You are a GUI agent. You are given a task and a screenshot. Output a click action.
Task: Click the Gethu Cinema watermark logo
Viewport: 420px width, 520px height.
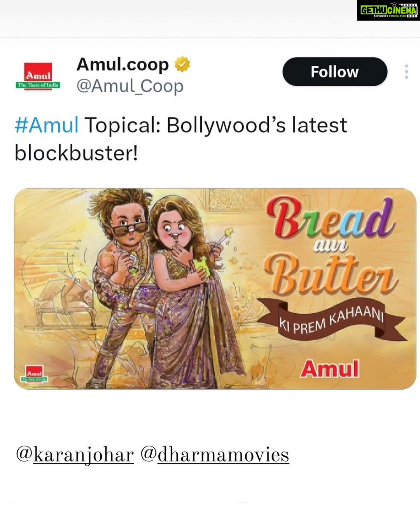tap(388, 10)
